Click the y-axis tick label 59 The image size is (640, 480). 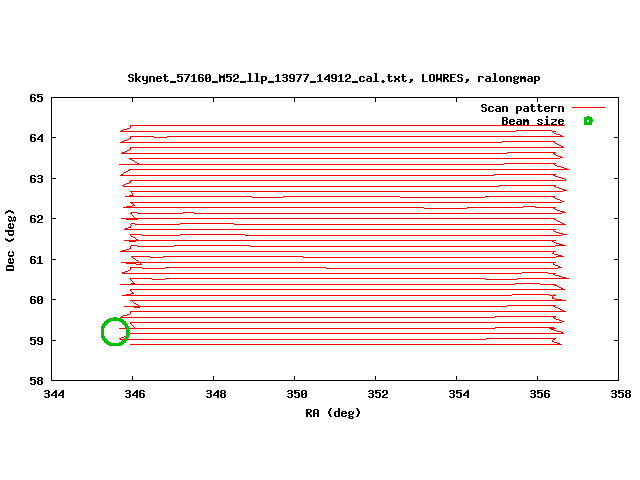(x=36, y=340)
